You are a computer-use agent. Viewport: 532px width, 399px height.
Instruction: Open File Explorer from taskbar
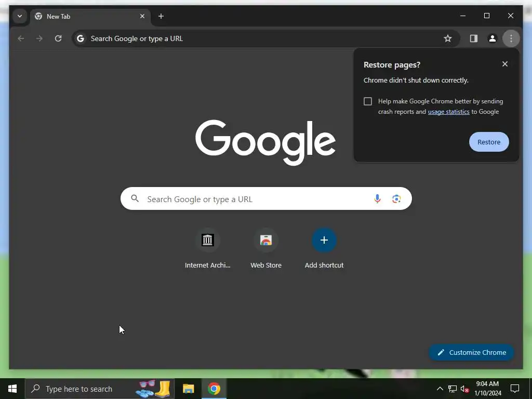coord(188,389)
